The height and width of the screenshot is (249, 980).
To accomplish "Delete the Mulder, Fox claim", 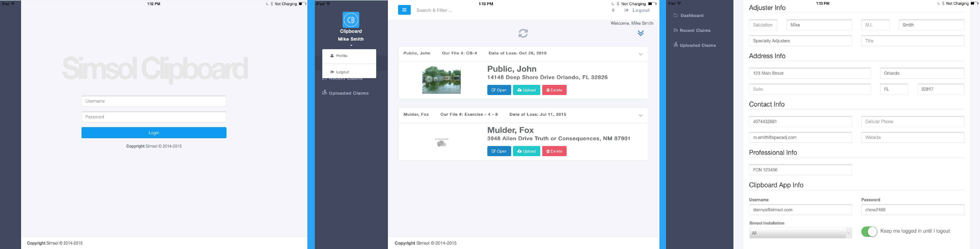I will (x=554, y=151).
